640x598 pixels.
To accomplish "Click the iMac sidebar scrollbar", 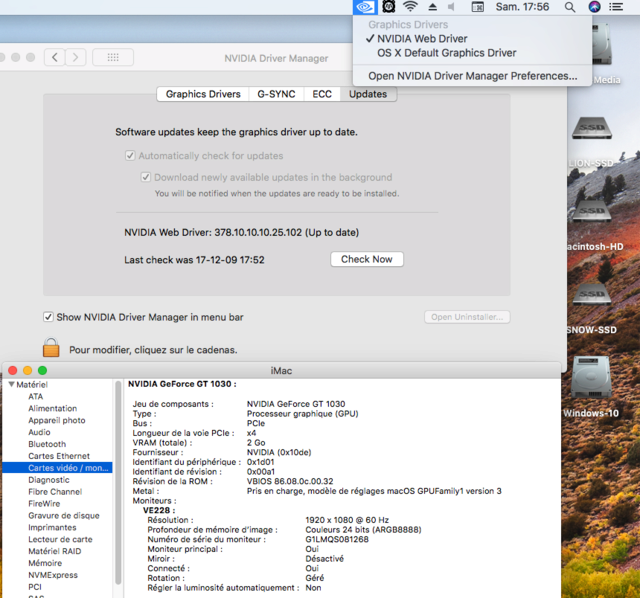I will tap(118, 482).
